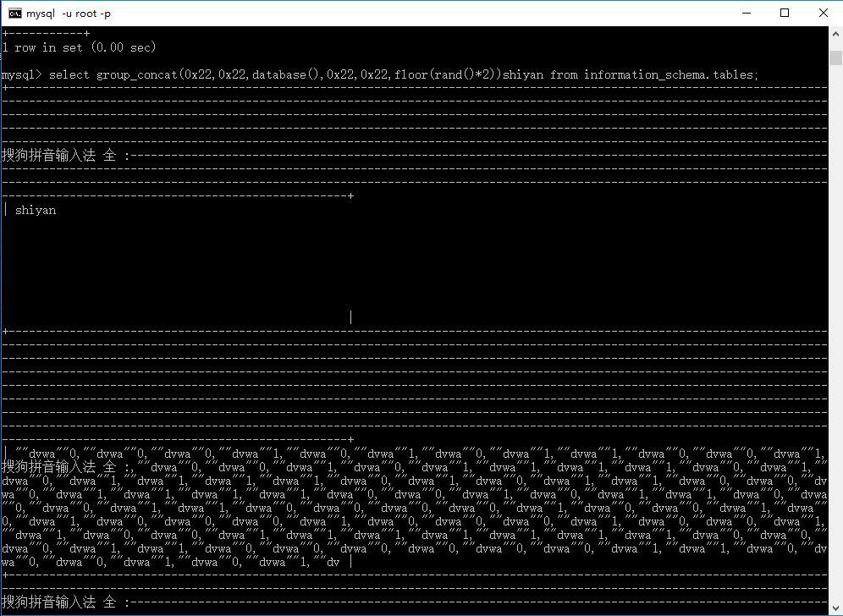Click the blinking console text cursor
Viewport: 843px width, 616px height.
(x=350, y=316)
